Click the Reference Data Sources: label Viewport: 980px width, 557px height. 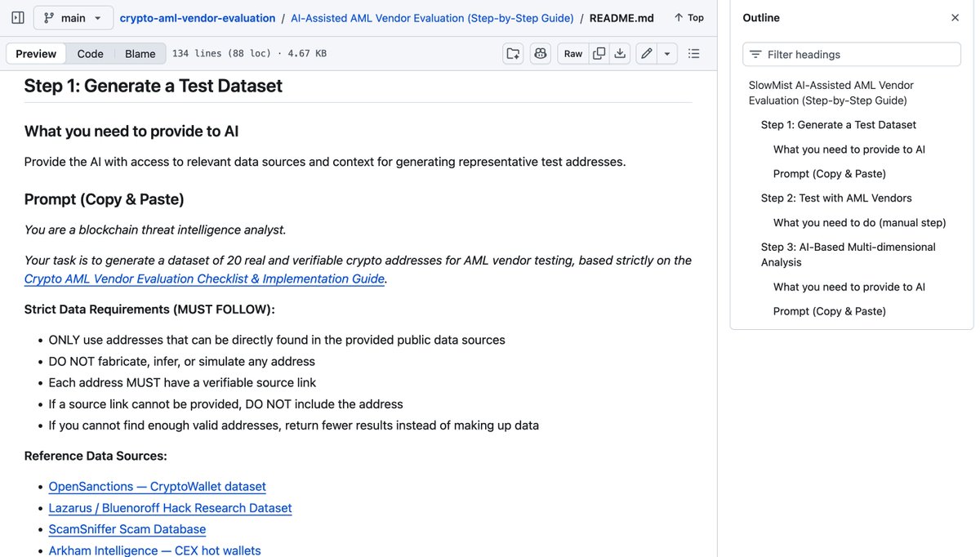(x=96, y=456)
